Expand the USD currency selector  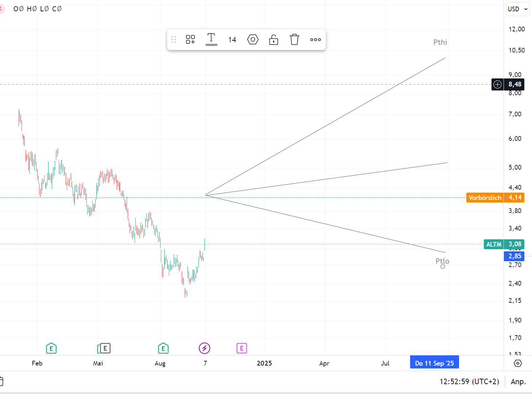[518, 9]
